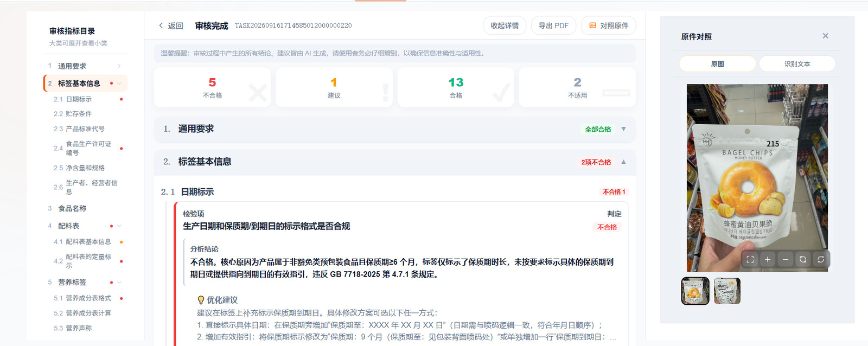Viewport: 868px width, 346px height.
Task: Collapse 营养标签 chevron in sidebar
Action: pyautogui.click(x=119, y=283)
